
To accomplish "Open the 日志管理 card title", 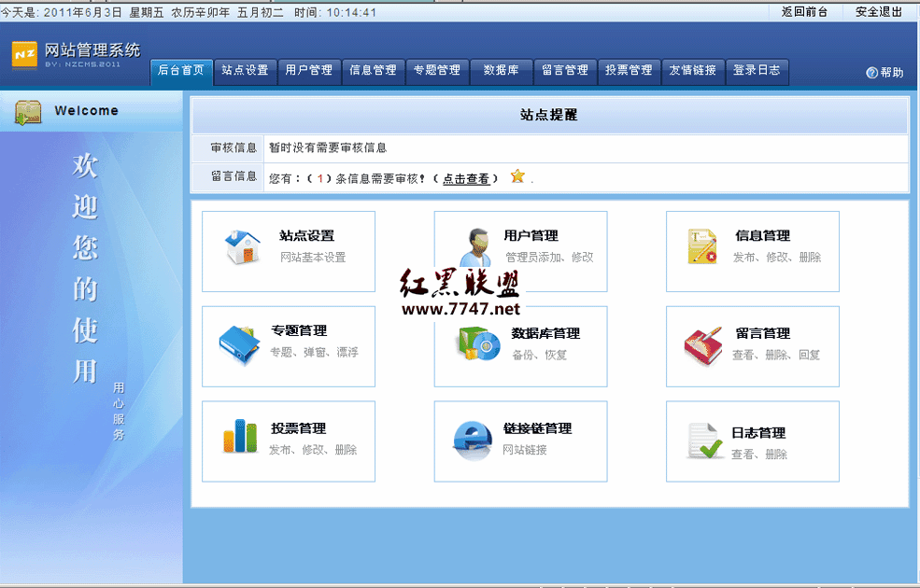I will 758,433.
